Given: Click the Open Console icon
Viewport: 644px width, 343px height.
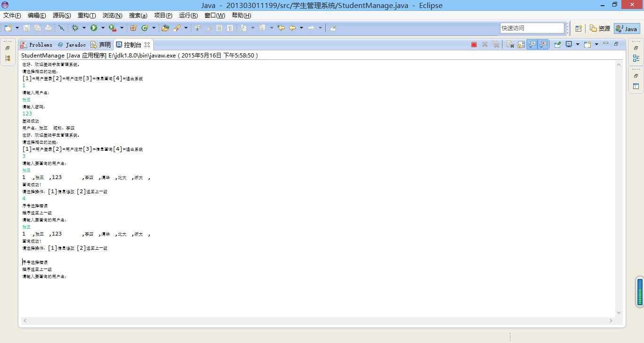Looking at the screenshot, I should [x=587, y=44].
